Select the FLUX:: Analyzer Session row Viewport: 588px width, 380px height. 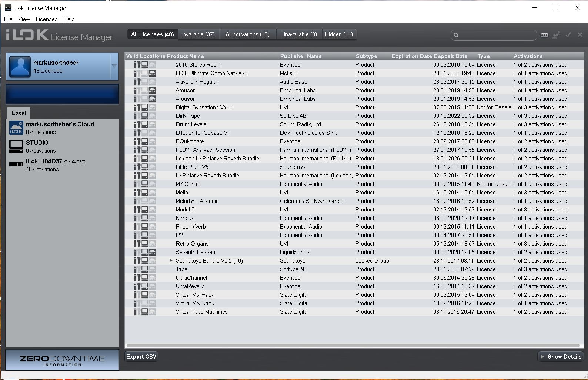[x=354, y=150]
